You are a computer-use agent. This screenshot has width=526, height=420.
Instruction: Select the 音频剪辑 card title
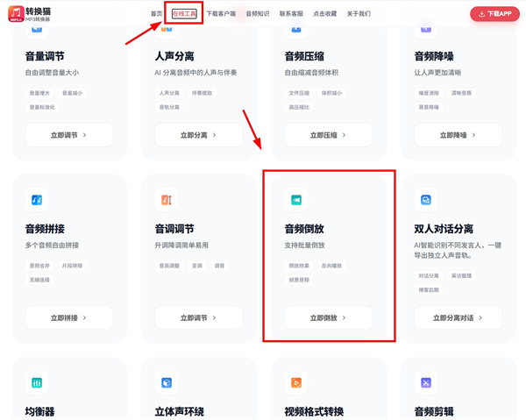pyautogui.click(x=434, y=411)
